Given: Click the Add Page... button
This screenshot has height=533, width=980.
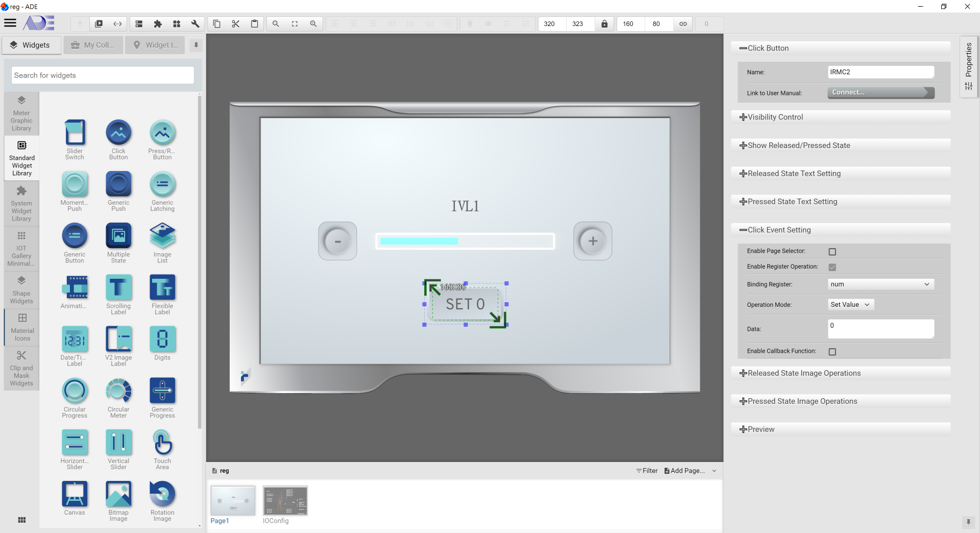Looking at the screenshot, I should (x=684, y=471).
